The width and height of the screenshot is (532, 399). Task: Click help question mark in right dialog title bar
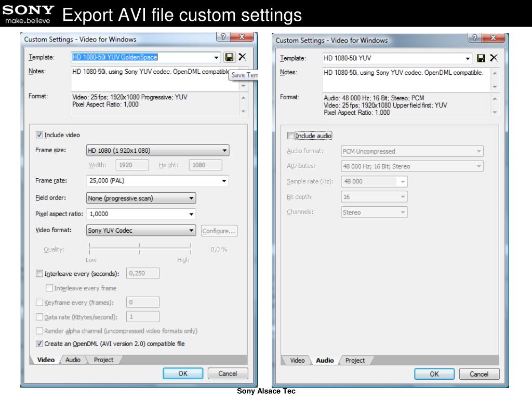(474, 37)
